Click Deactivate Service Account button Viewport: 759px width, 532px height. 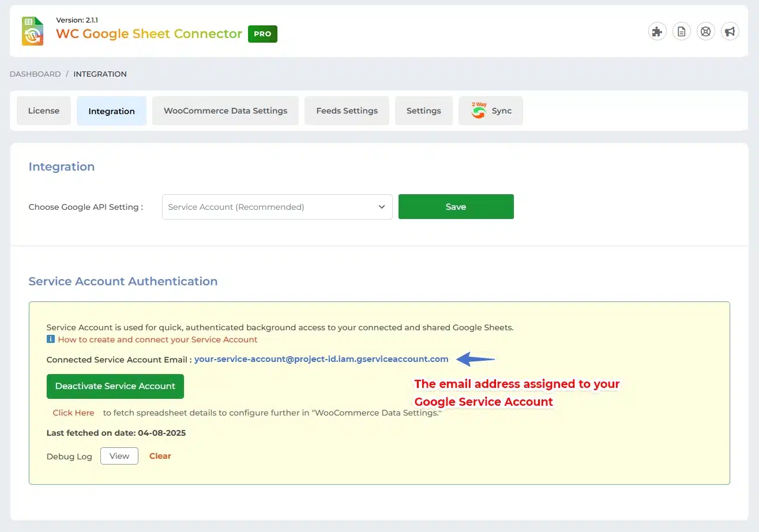(115, 386)
